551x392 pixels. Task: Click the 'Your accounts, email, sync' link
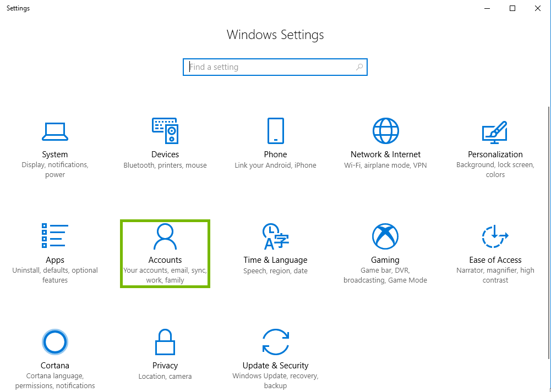tap(165, 270)
